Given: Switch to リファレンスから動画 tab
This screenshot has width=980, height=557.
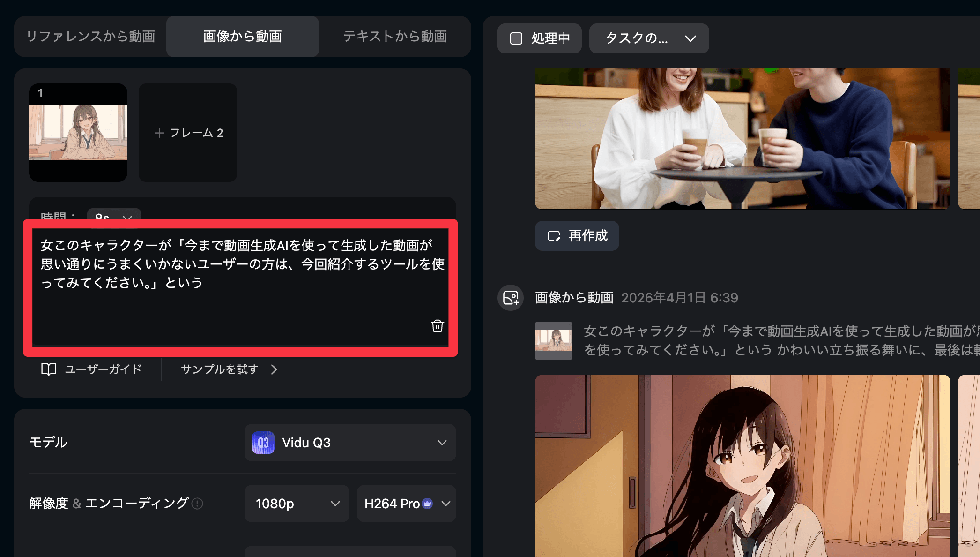Looking at the screenshot, I should (90, 37).
